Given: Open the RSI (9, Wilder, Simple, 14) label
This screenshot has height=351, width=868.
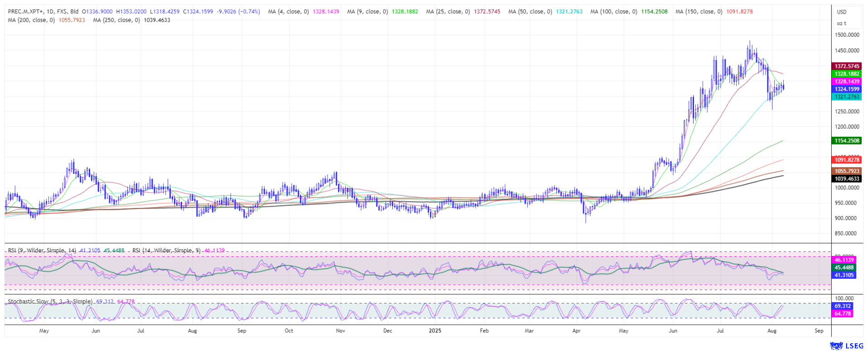Looking at the screenshot, I should coord(42,250).
